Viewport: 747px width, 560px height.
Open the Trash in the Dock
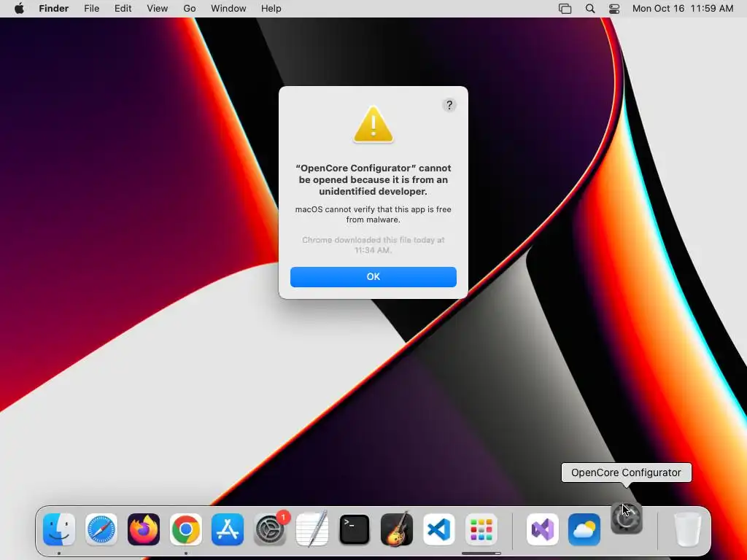[x=687, y=529]
